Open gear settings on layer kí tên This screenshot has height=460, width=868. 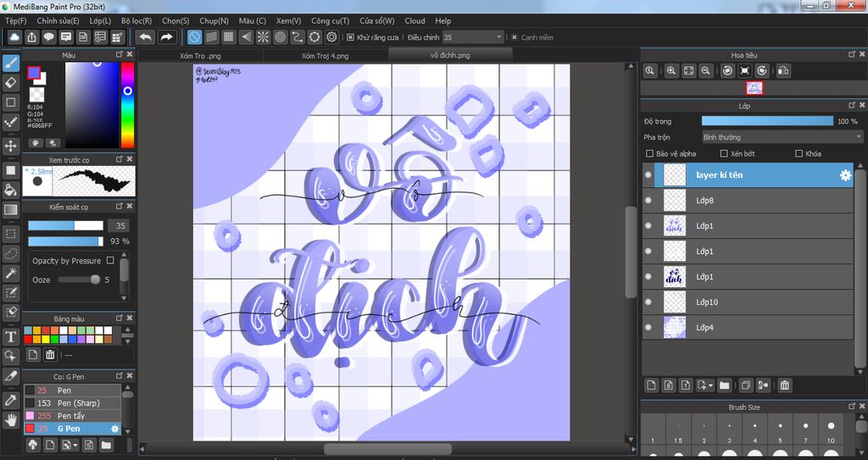[x=845, y=175]
